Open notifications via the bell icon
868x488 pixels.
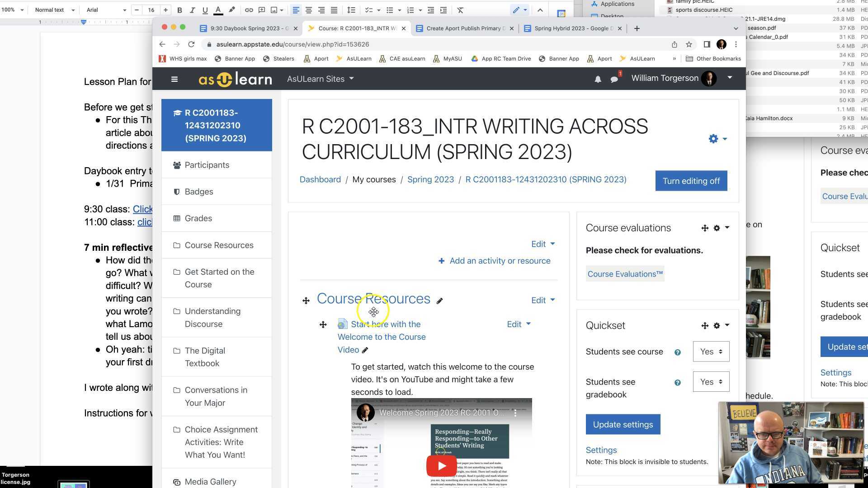click(598, 79)
